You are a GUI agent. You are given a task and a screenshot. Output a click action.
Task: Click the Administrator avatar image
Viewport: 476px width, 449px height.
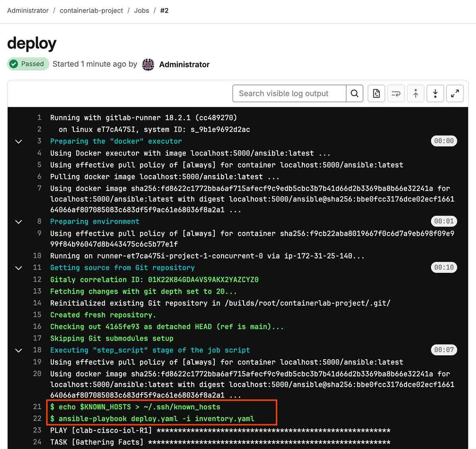tap(148, 64)
